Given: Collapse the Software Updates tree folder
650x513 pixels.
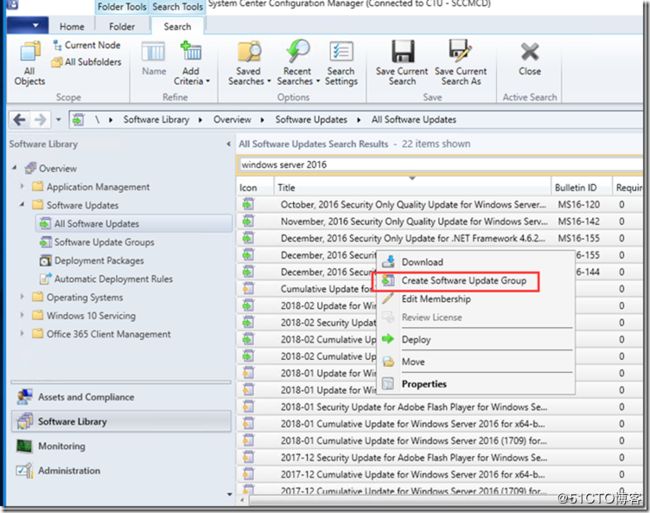Looking at the screenshot, I should click(22, 204).
